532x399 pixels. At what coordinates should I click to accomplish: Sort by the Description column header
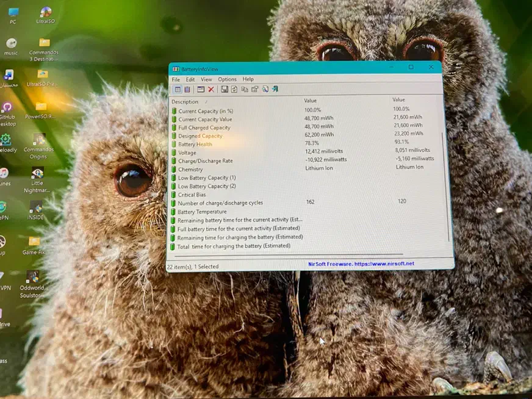(x=185, y=102)
